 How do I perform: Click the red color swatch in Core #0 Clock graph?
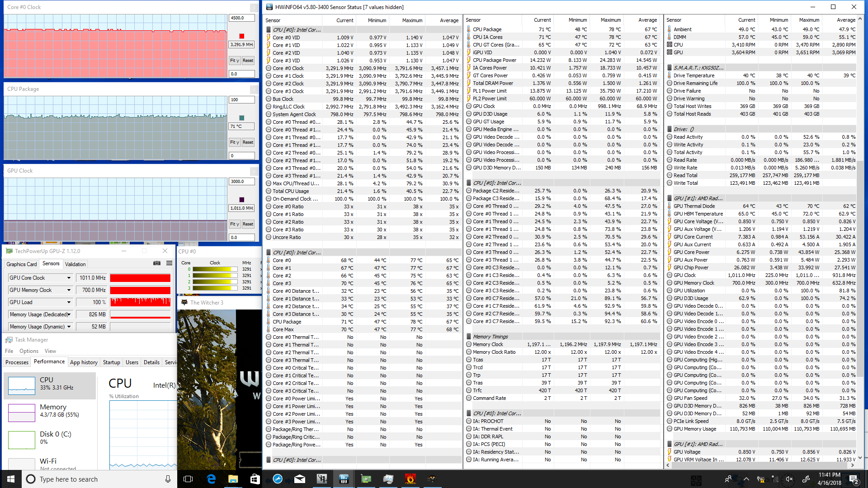click(241, 36)
